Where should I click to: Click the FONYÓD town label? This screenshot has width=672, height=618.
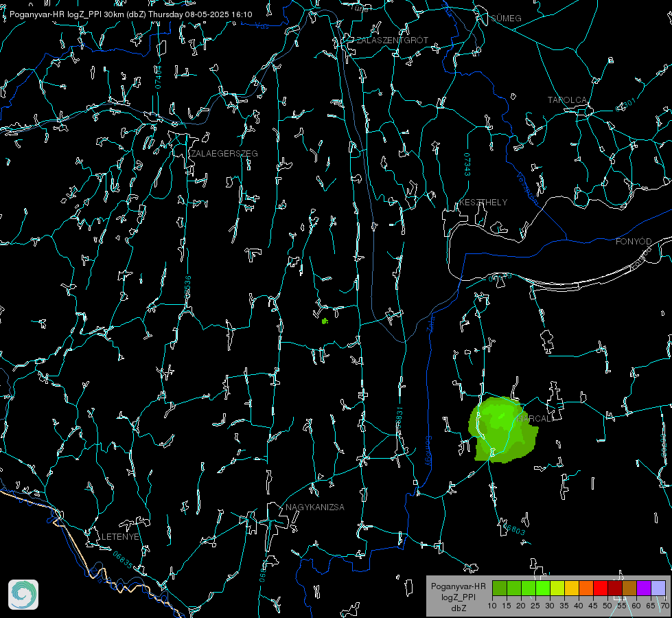click(634, 242)
